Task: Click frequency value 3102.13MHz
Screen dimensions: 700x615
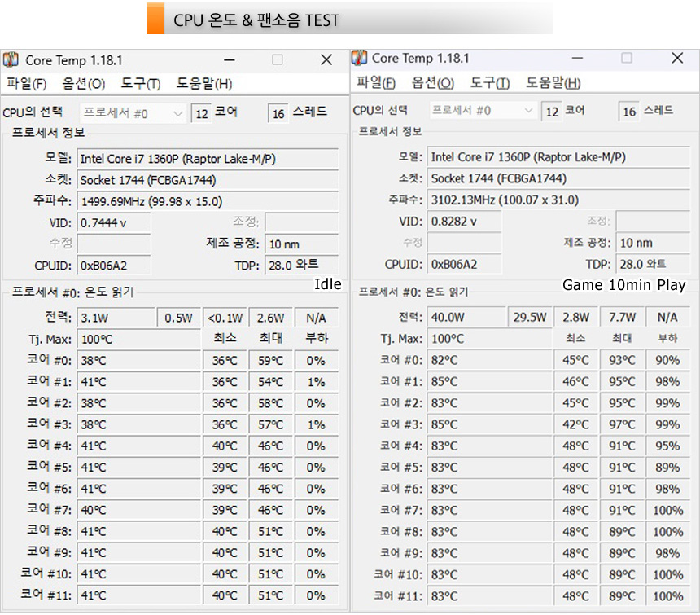Action: [x=558, y=200]
